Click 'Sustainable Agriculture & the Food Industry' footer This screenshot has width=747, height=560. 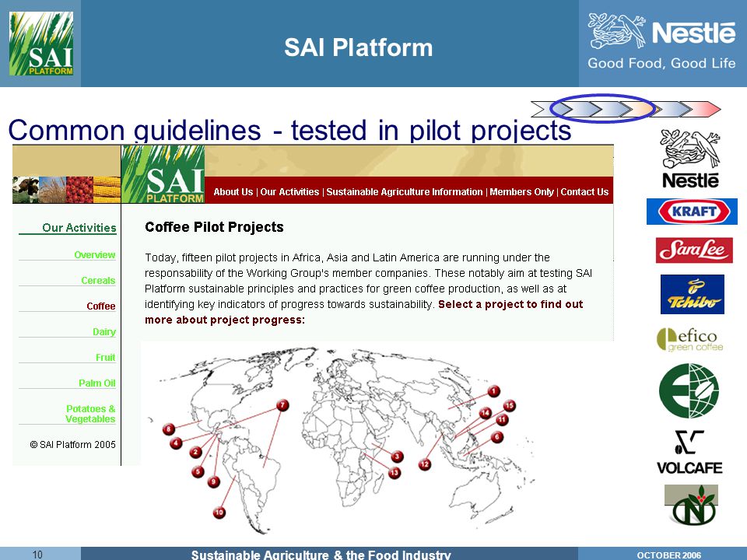(321, 555)
